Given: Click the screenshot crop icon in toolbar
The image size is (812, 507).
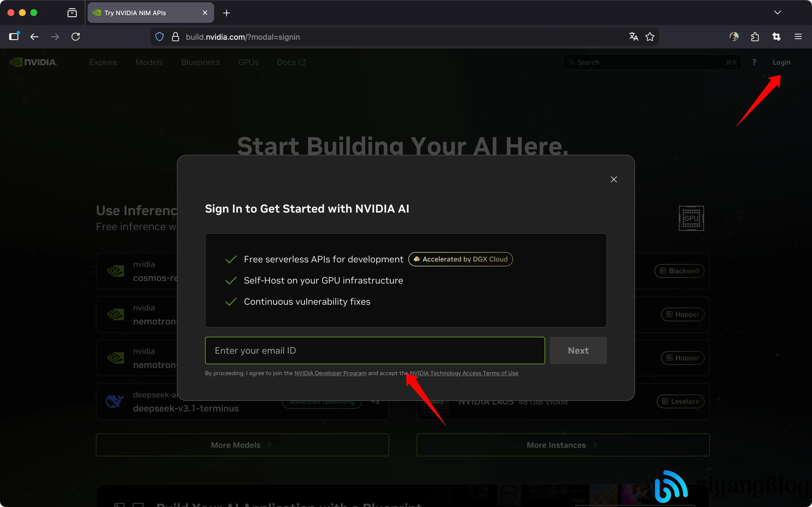Looking at the screenshot, I should click(776, 37).
